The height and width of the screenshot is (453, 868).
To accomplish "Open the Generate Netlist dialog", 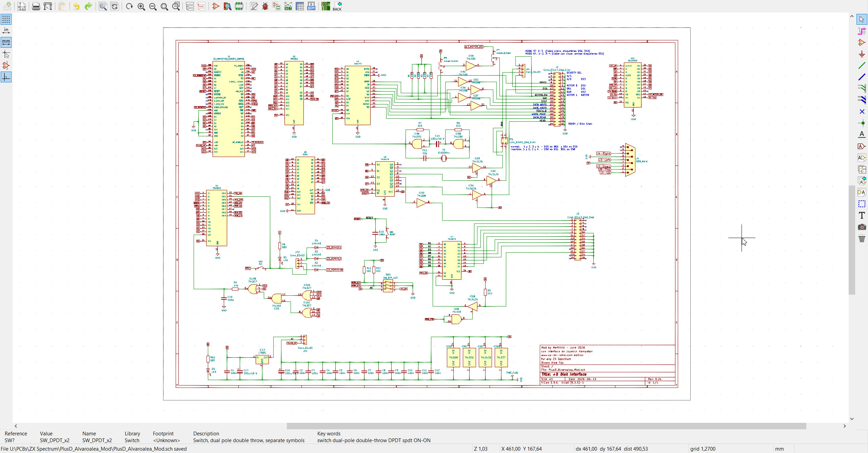I will point(288,6).
